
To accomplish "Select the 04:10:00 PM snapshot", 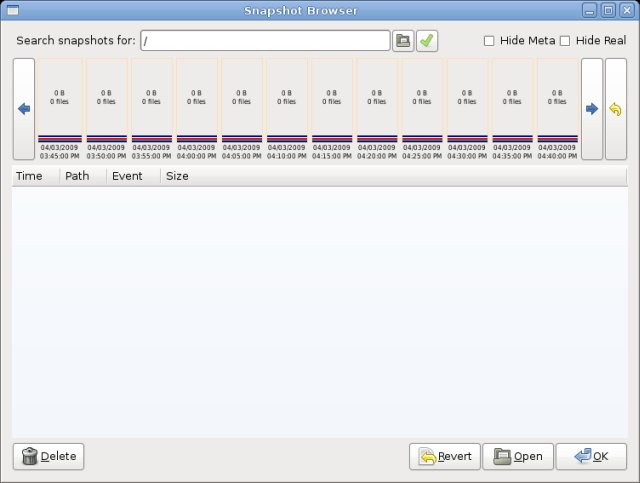I will point(287,109).
